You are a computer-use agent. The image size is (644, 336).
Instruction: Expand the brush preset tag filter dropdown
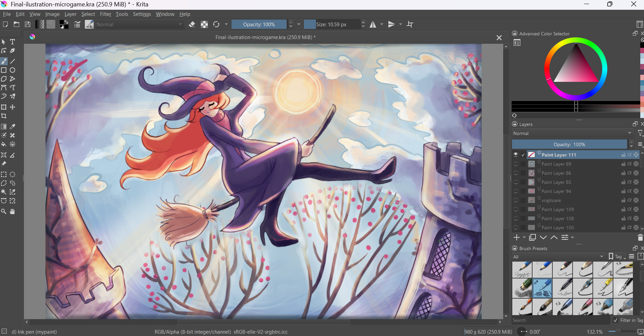[558, 257]
